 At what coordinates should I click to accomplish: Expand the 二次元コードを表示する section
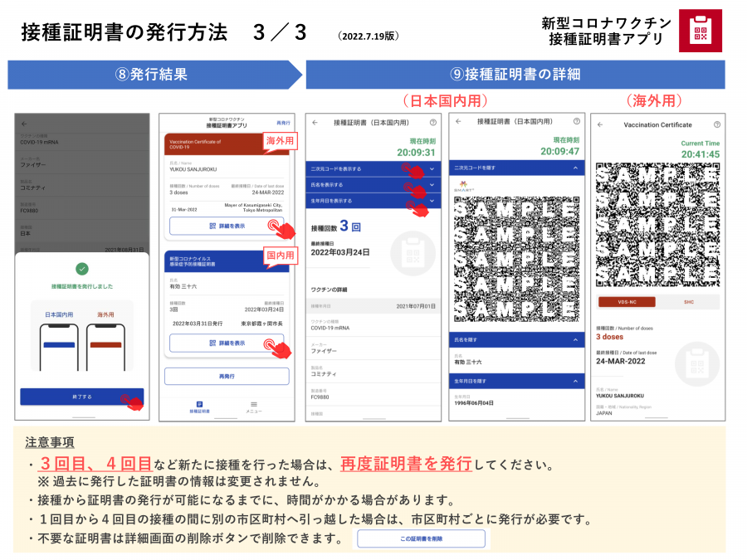coord(373,168)
